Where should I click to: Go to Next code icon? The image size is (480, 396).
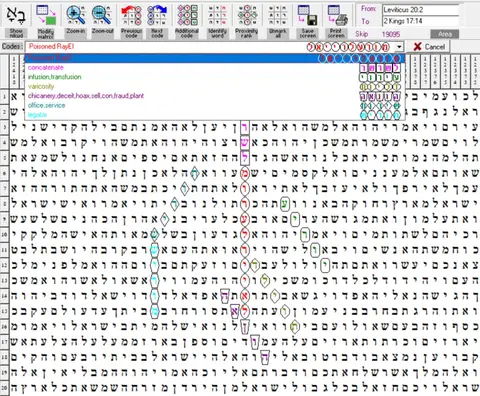(157, 15)
